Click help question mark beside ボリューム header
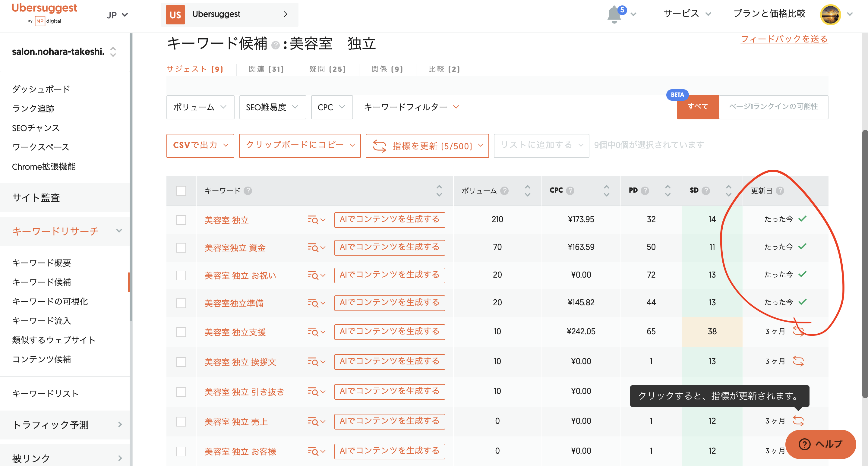Viewport: 868px width, 466px height. [504, 191]
